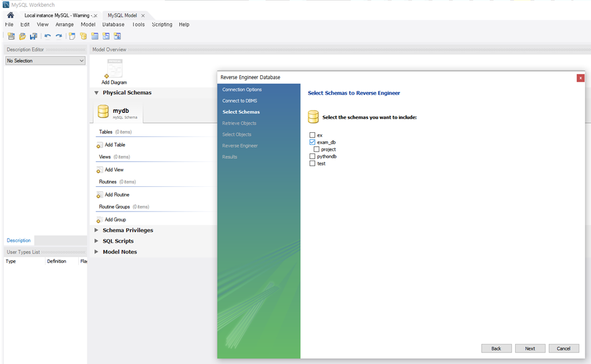The width and height of the screenshot is (591, 364).
Task: Click the Save Model floppy icon
Action: pyautogui.click(x=33, y=36)
